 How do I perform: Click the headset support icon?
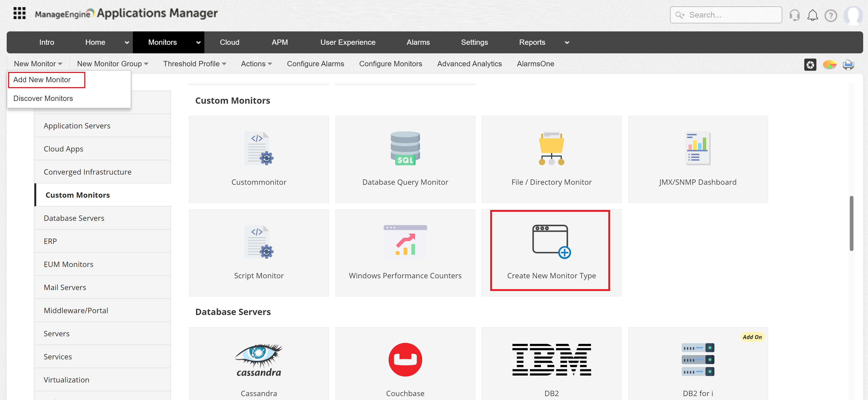coord(794,15)
